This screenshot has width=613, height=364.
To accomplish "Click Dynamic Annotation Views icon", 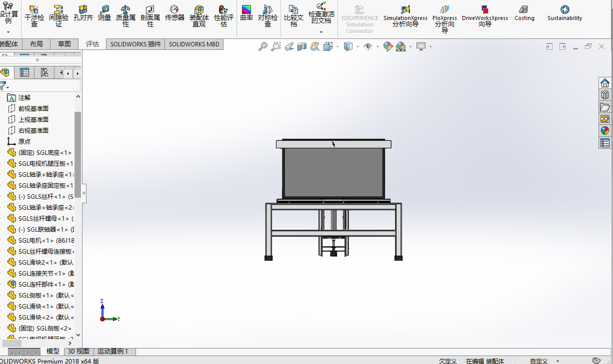I will pos(315,46).
